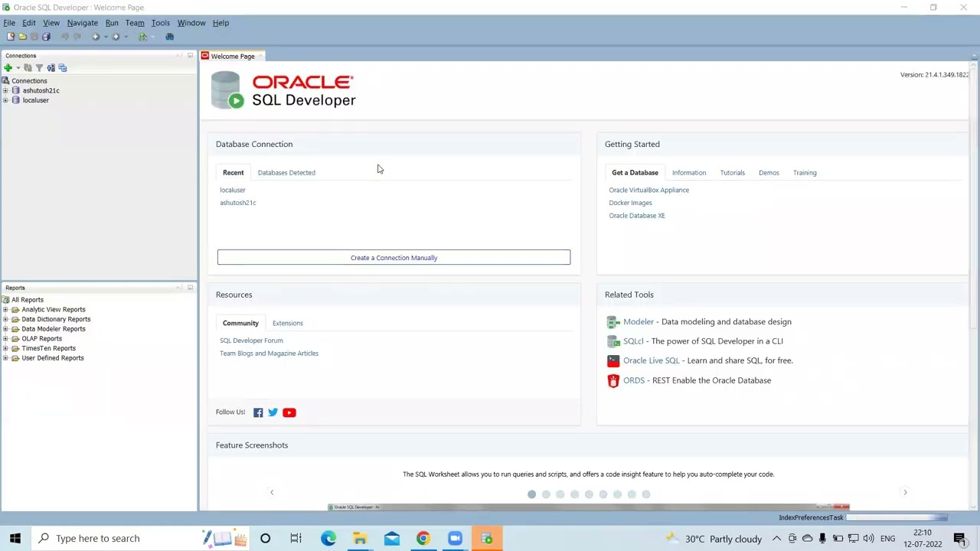Open recent connection localuser link

tap(233, 190)
